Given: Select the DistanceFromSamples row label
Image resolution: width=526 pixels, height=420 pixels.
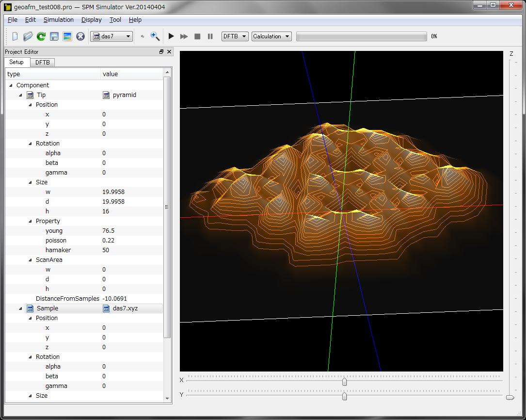Looking at the screenshot, I should coord(67,299).
